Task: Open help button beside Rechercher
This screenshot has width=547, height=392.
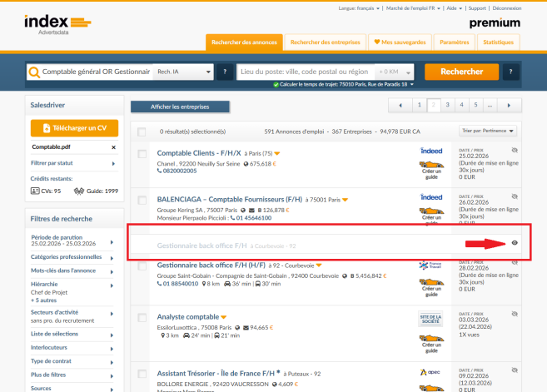Action: pos(510,72)
